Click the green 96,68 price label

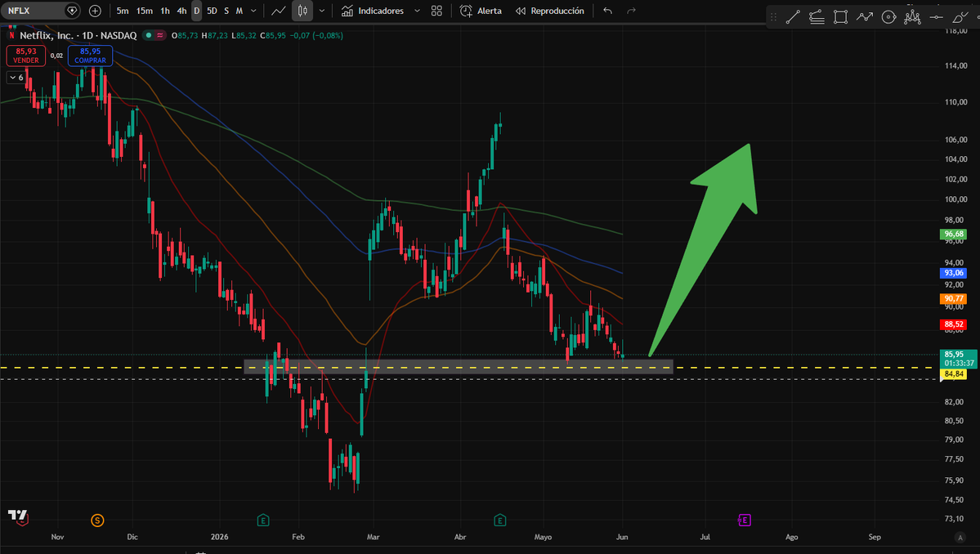tap(953, 235)
